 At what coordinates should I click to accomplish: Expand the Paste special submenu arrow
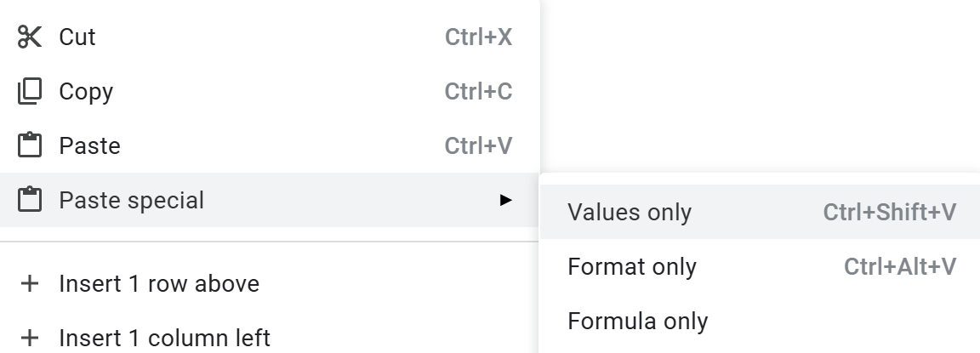[x=506, y=201]
